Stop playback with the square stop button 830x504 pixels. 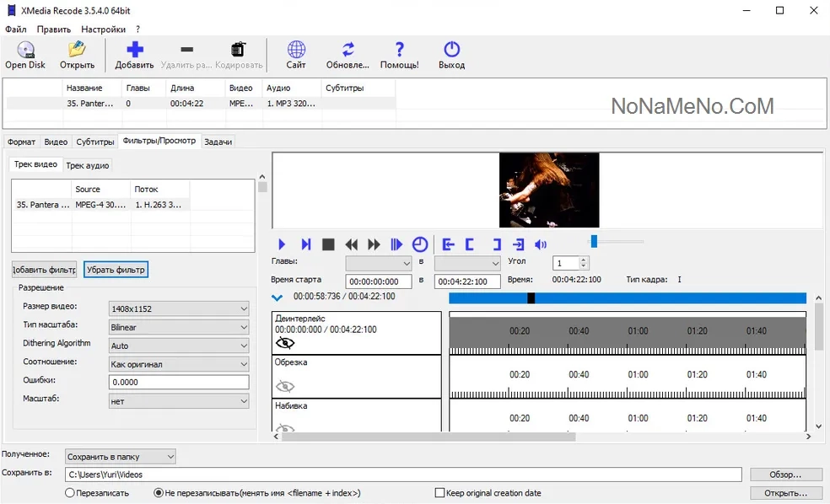329,244
